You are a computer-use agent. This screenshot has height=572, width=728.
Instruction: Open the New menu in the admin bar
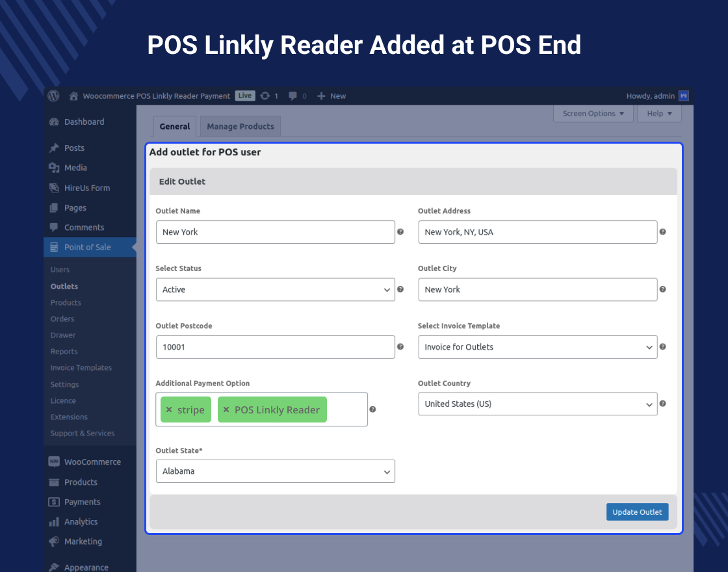pos(331,96)
